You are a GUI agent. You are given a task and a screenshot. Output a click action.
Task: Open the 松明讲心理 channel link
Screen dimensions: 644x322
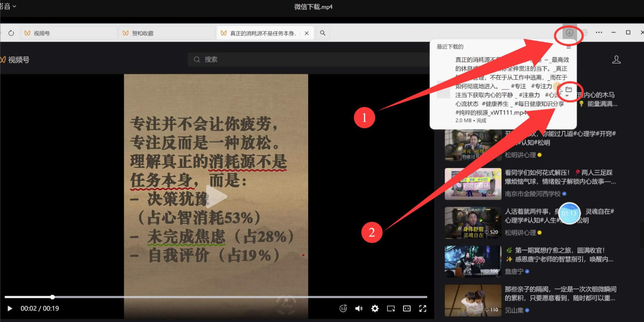pos(520,155)
